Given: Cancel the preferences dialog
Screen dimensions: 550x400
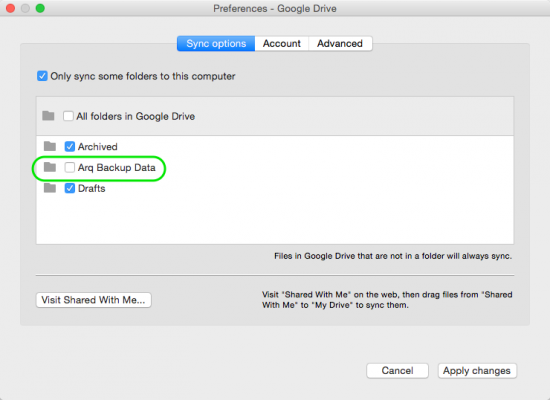Looking at the screenshot, I should point(397,371).
